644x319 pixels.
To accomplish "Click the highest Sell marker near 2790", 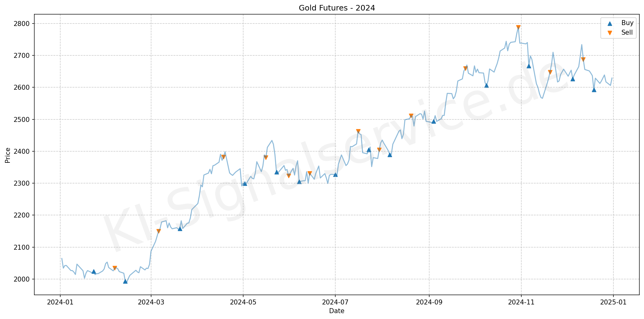I will (x=518, y=28).
